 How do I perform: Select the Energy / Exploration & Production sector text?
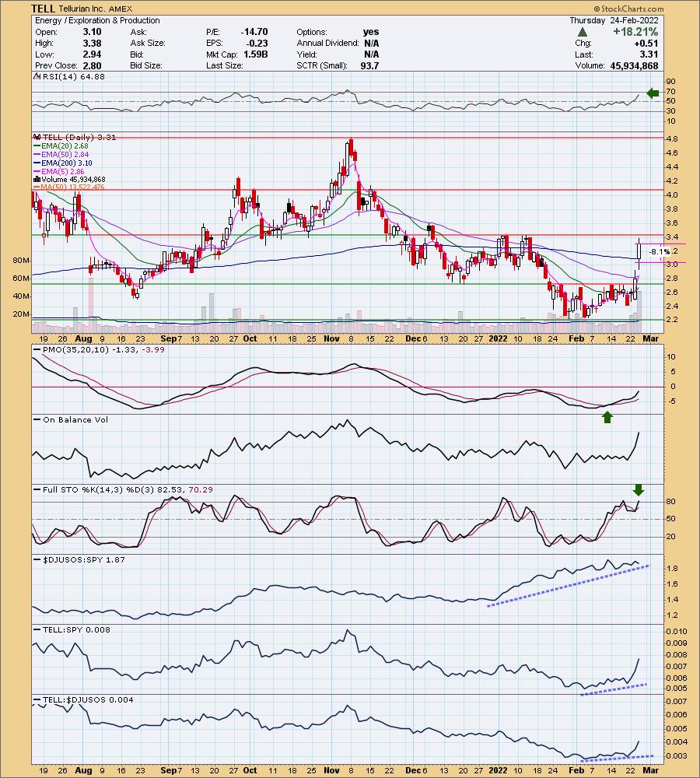pyautogui.click(x=97, y=20)
